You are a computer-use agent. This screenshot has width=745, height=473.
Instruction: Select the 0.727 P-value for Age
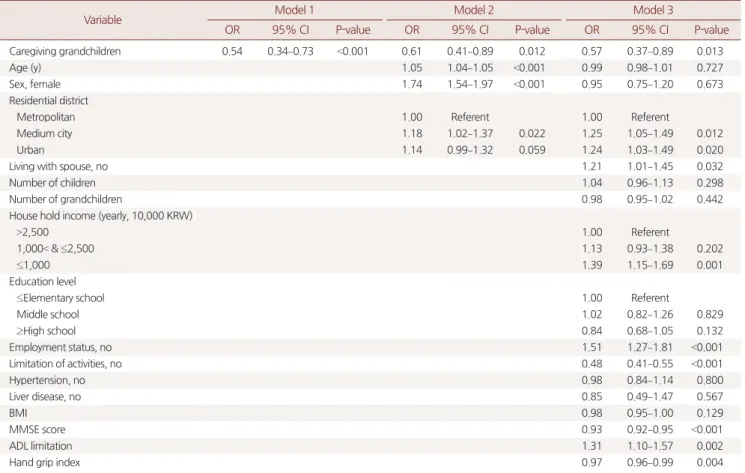(710, 68)
